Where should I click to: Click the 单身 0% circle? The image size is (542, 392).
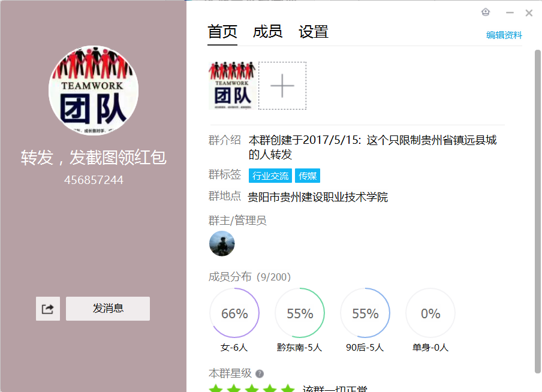click(430, 313)
